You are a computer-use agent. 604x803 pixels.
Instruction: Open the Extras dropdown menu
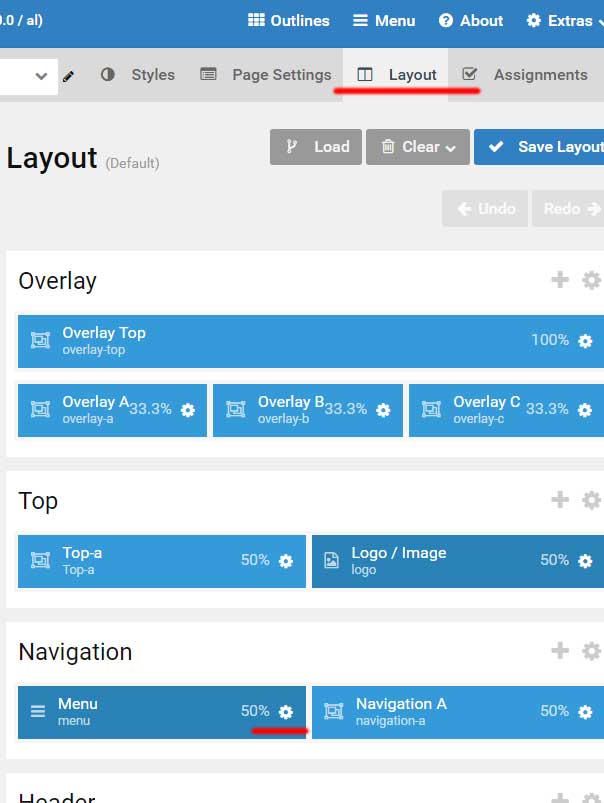click(565, 21)
